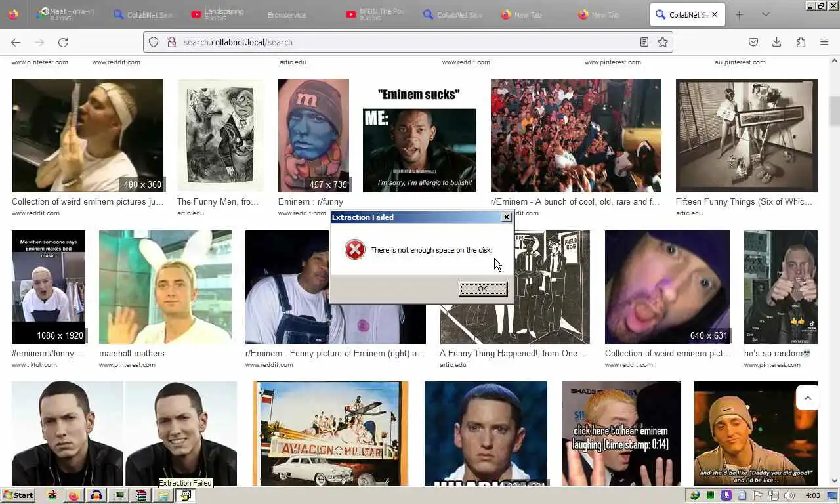Open the Firefox hamburger application menu
Image resolution: width=840 pixels, height=504 pixels.
click(x=824, y=42)
